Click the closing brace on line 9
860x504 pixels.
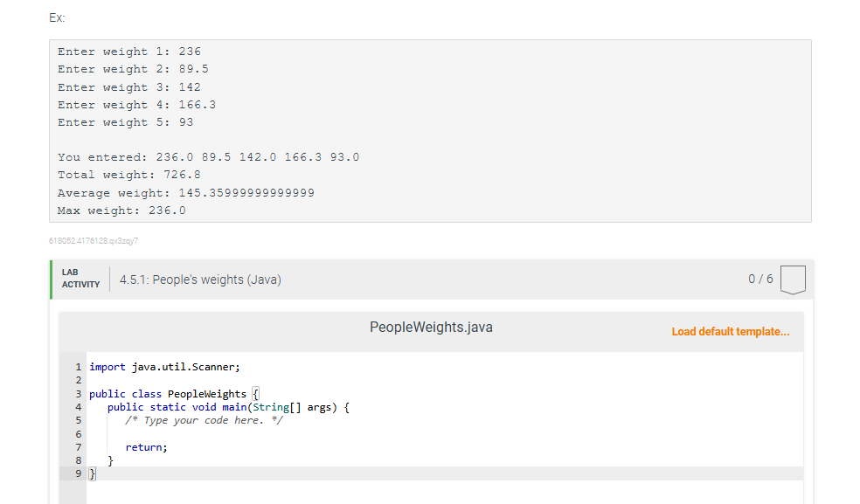pos(92,473)
